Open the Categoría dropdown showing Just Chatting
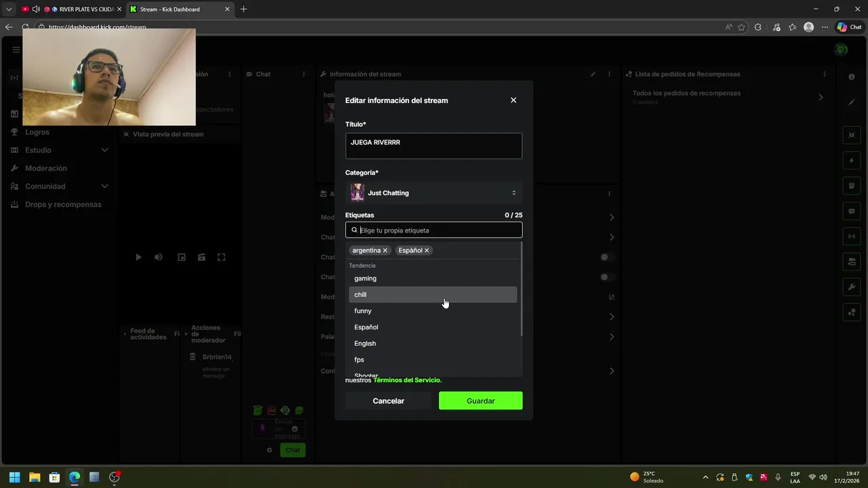This screenshot has height=488, width=868. [433, 193]
